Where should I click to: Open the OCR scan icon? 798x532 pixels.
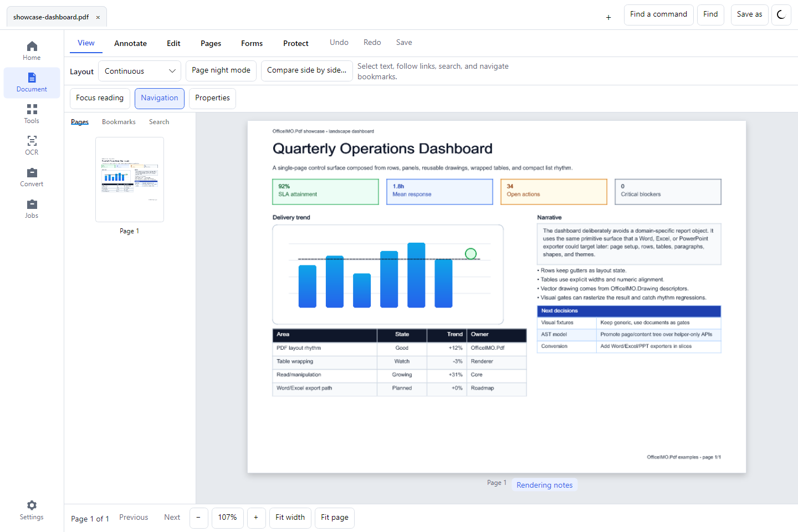pos(32,141)
